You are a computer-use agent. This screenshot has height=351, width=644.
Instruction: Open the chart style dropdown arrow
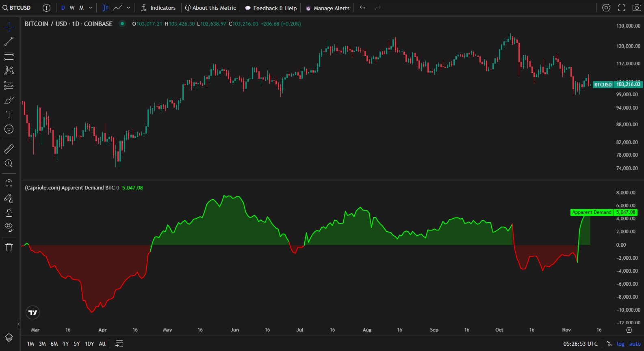(x=128, y=8)
